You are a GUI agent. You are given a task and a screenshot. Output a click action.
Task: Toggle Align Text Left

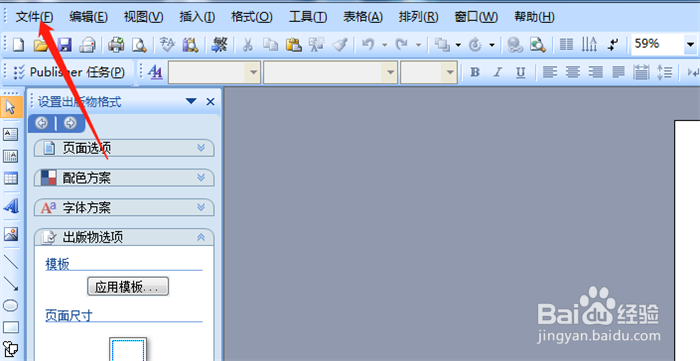coord(550,72)
